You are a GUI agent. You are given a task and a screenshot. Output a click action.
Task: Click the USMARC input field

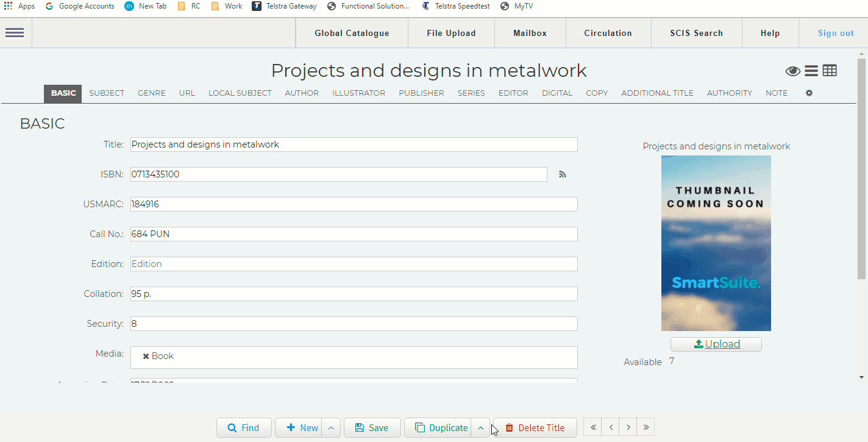coord(354,204)
